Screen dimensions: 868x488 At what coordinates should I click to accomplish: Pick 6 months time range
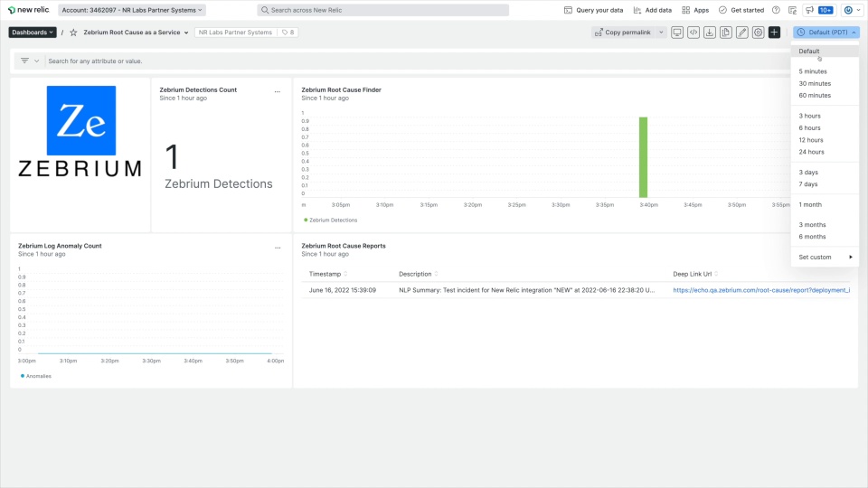[x=825, y=237]
